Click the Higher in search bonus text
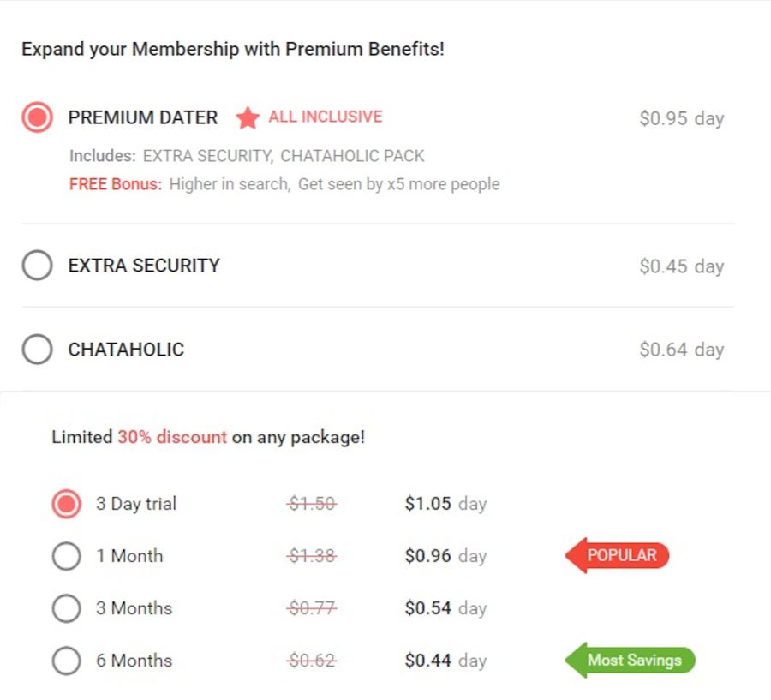Viewport: 771px width, 700px height. click(x=225, y=184)
